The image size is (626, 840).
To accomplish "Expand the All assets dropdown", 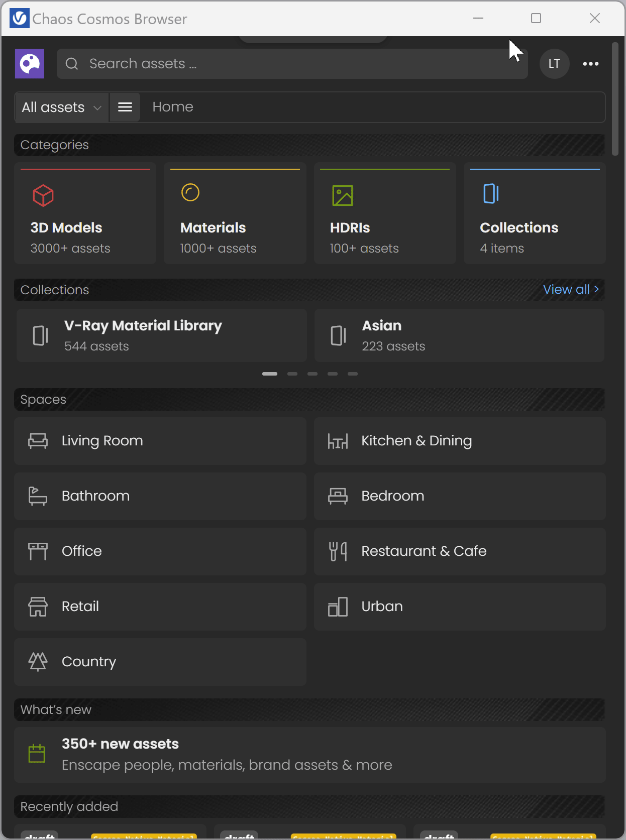I will coord(62,107).
